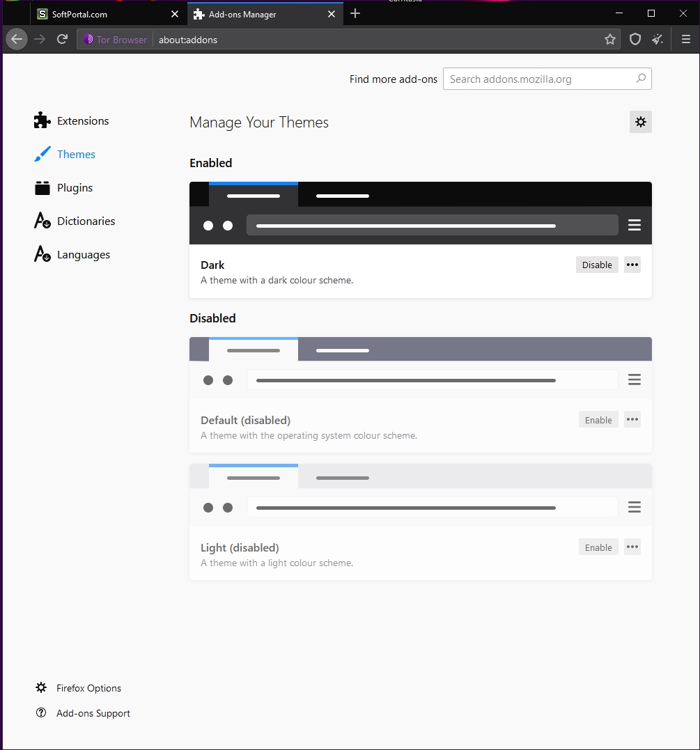This screenshot has height=750, width=700.
Task: Click the Find more add-ons label
Action: (394, 79)
